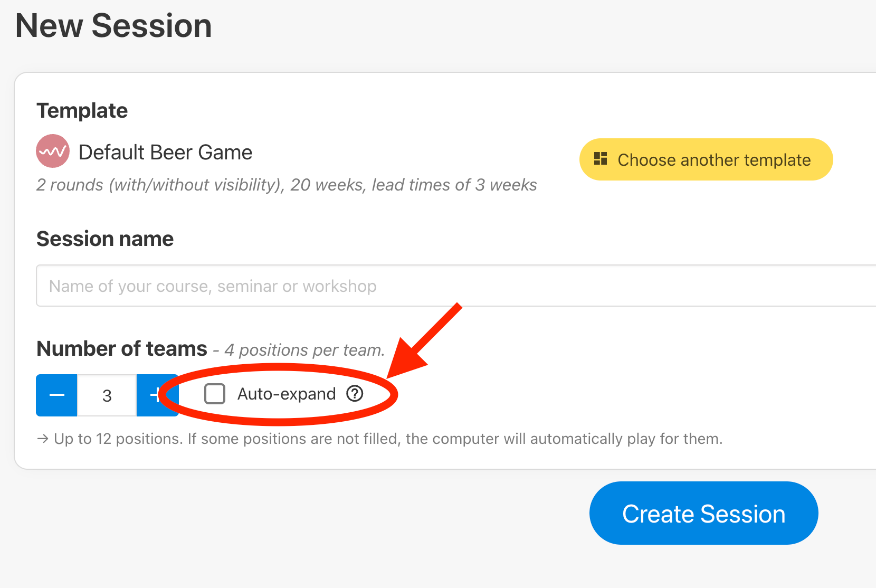Click the Auto-expand label text
The image size is (876, 588).
click(x=287, y=394)
